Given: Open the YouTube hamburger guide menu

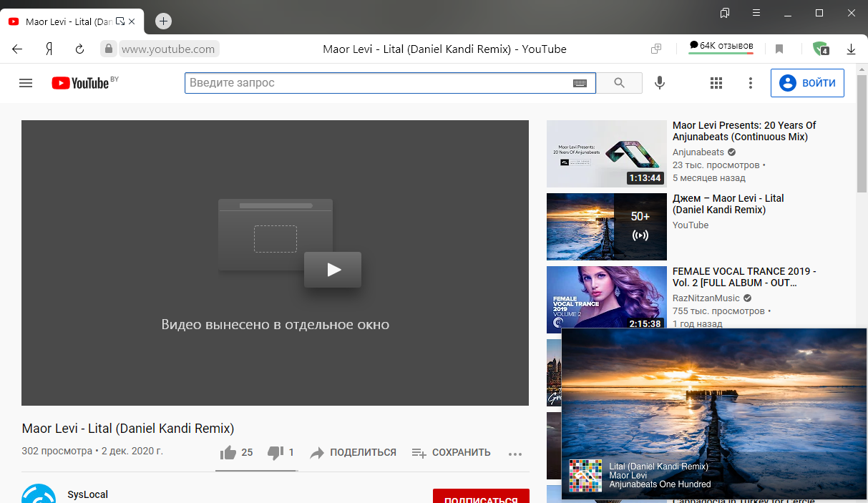Looking at the screenshot, I should 26,83.
